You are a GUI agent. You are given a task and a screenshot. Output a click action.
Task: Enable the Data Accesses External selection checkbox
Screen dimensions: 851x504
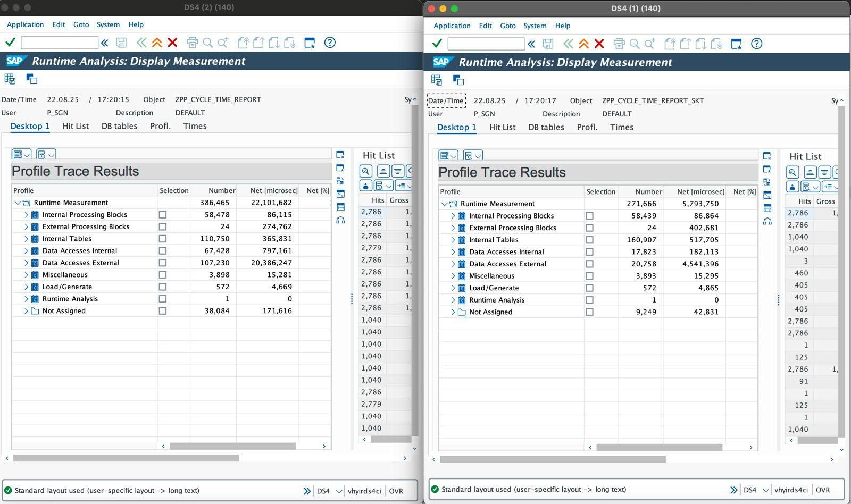pos(163,263)
